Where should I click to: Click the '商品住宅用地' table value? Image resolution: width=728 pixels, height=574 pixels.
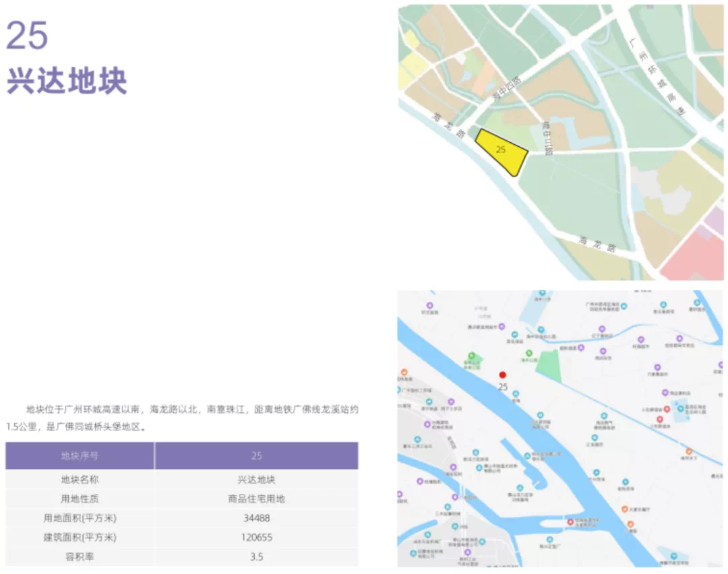click(256, 499)
